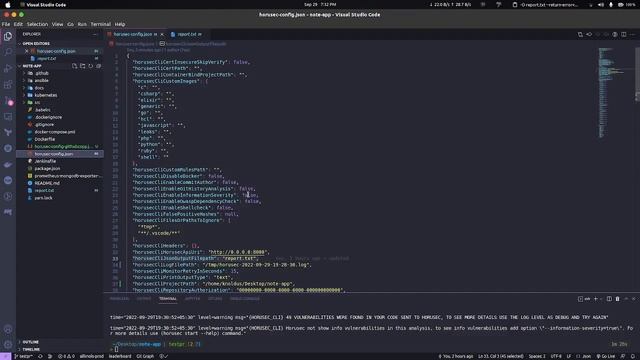The height and width of the screenshot is (360, 640).
Task: Click errors and warnings counter in status bar
Action: (x=66, y=356)
